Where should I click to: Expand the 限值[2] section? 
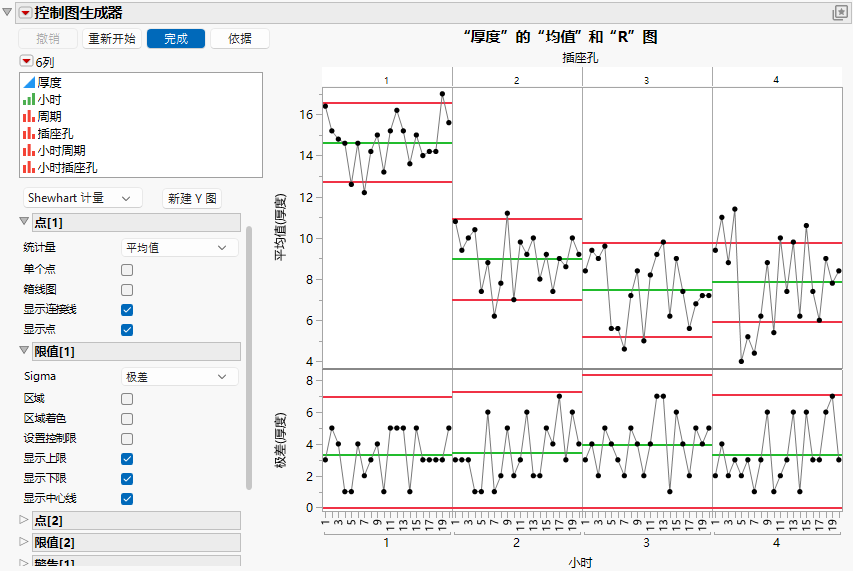point(24,542)
